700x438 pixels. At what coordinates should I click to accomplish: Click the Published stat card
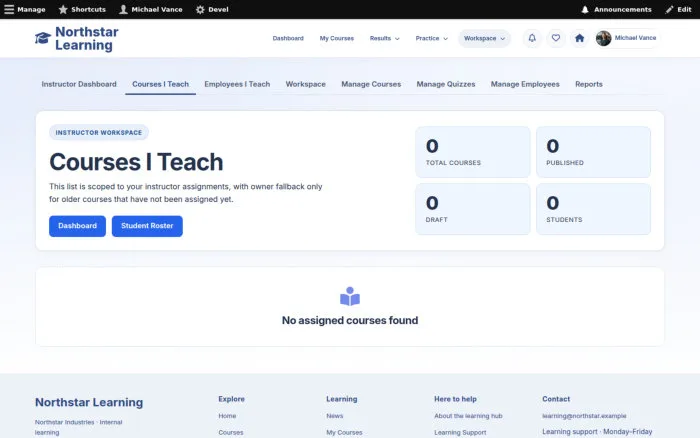pyautogui.click(x=593, y=152)
